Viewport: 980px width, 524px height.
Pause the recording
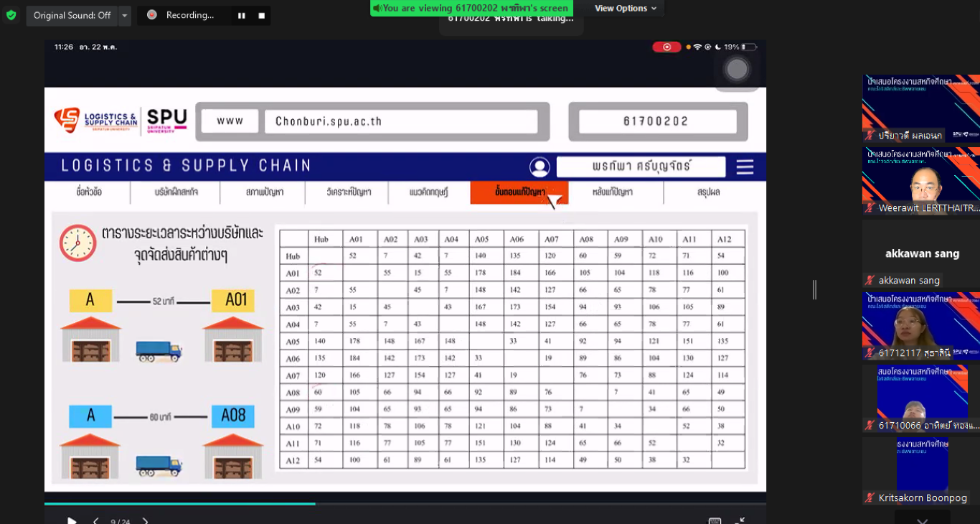[241, 15]
